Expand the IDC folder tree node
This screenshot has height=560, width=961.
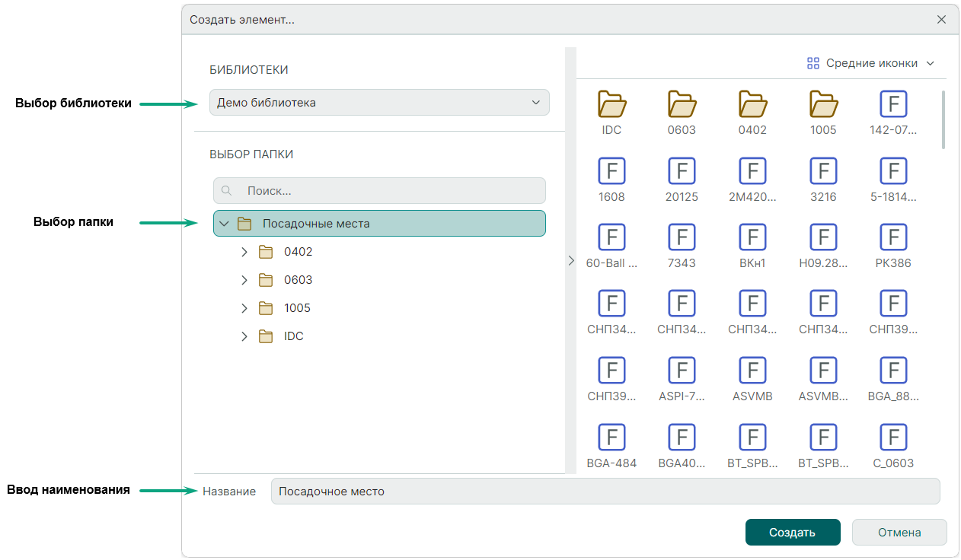(x=244, y=336)
